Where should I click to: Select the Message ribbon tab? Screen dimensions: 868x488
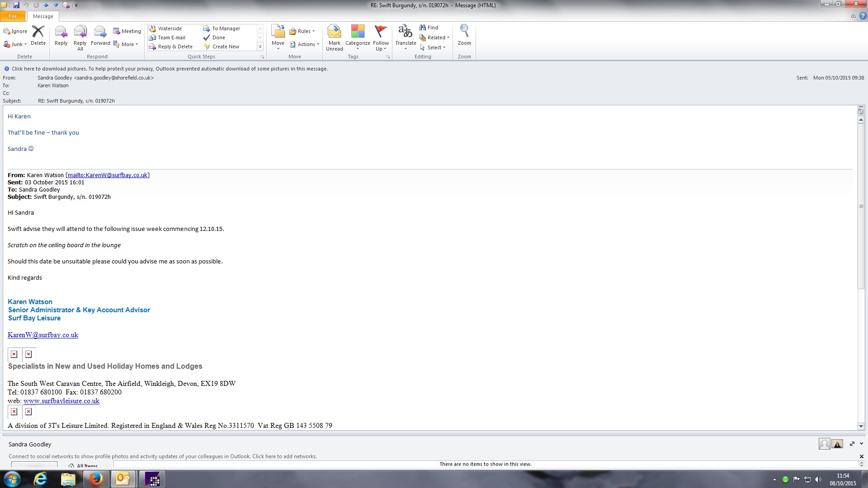coord(43,16)
